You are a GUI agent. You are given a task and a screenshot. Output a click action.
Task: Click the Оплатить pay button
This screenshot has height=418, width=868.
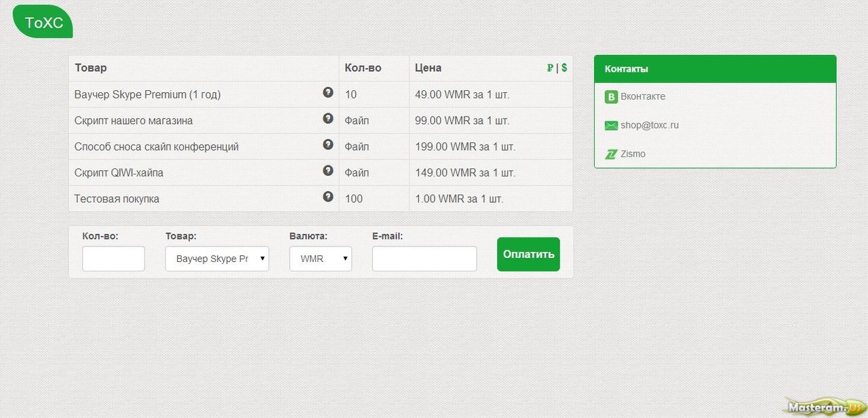pyautogui.click(x=528, y=254)
